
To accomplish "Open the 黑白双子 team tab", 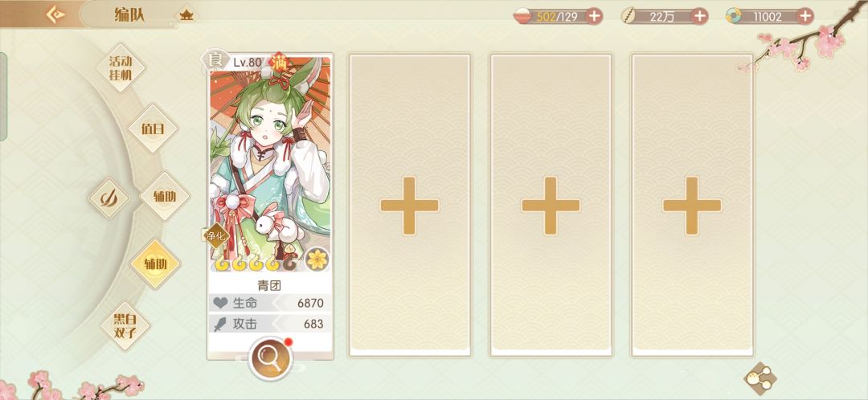I will coord(125,325).
